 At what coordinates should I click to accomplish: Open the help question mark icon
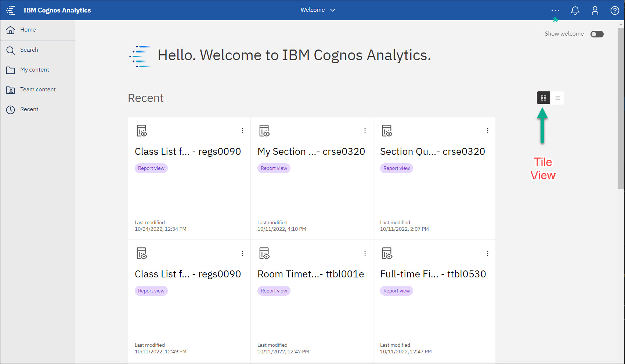coord(615,10)
